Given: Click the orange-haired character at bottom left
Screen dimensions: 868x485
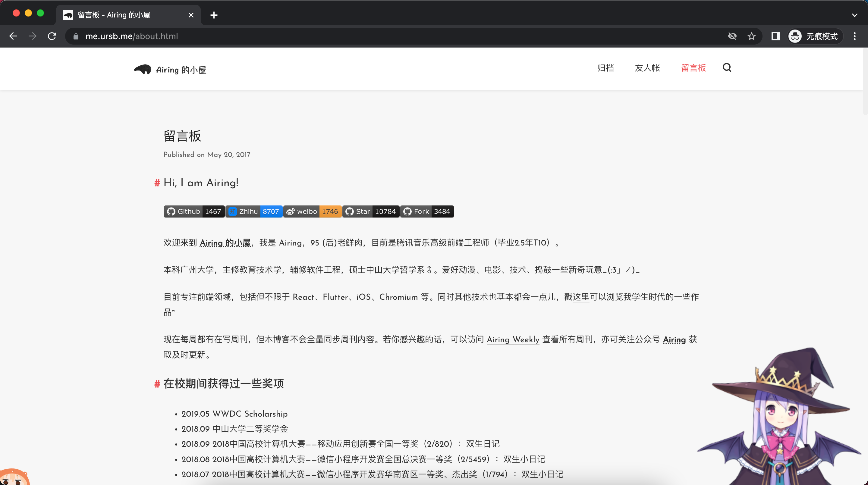Looking at the screenshot, I should pyautogui.click(x=14, y=477).
